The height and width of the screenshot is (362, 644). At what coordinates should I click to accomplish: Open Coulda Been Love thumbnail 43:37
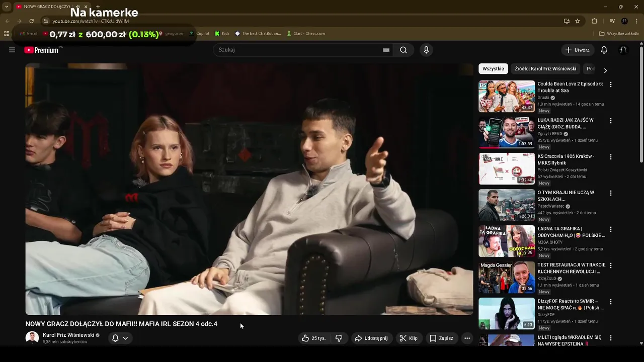point(507,96)
